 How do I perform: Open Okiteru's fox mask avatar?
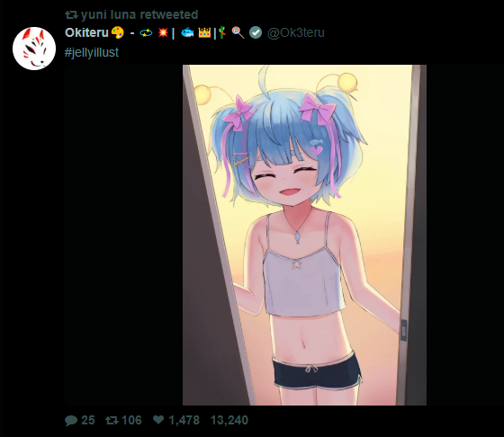point(34,49)
